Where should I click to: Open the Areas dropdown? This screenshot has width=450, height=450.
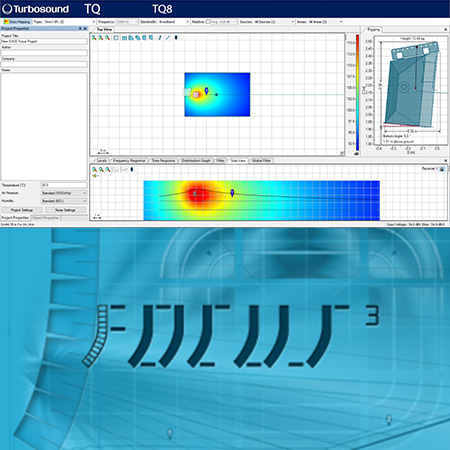click(325, 22)
